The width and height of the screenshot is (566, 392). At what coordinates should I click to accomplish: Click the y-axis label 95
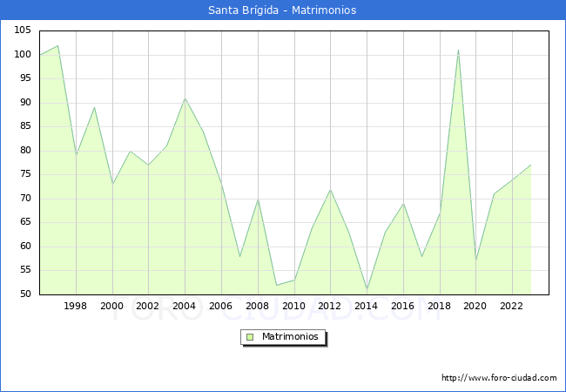[25, 78]
